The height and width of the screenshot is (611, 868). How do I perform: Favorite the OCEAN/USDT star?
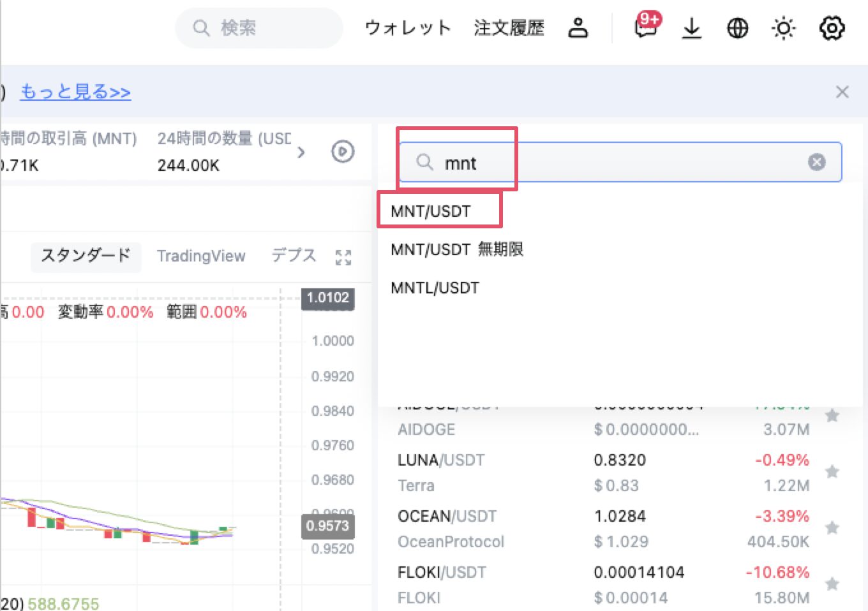pos(832,528)
